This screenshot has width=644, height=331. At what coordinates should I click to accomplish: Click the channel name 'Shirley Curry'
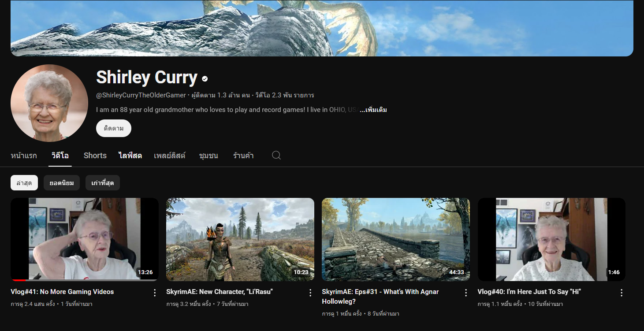tap(147, 78)
